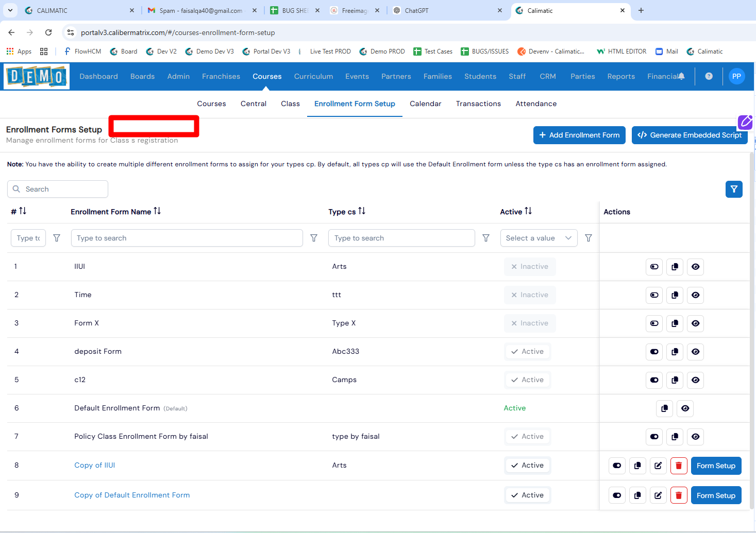The width and height of the screenshot is (756, 533).
Task: Preview the Time enrollment form
Action: tap(695, 295)
